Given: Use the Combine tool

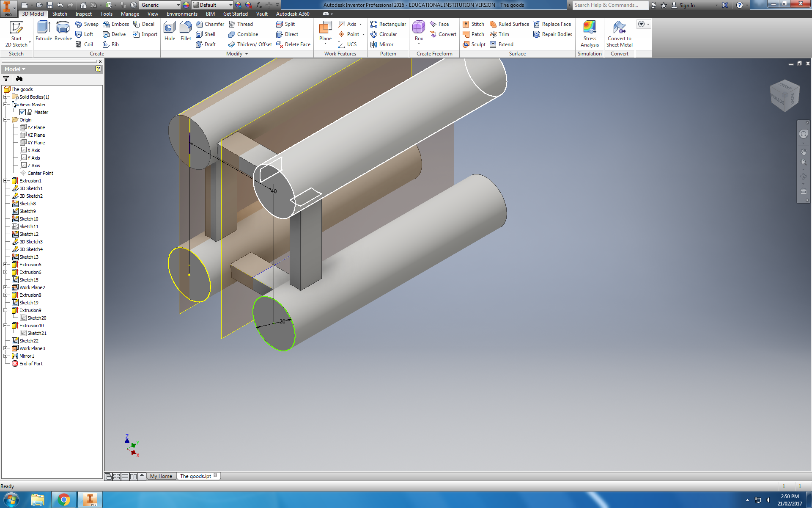Looking at the screenshot, I should pyautogui.click(x=243, y=34).
